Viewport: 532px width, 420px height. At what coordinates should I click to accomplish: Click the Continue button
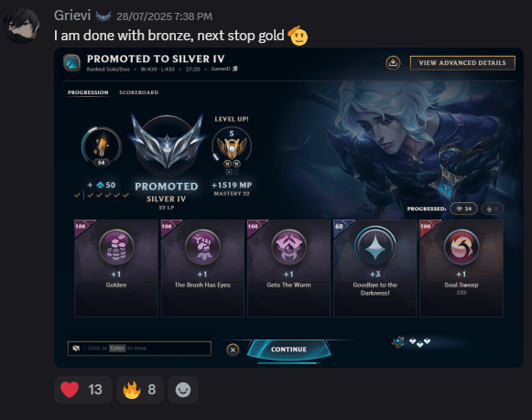point(289,350)
